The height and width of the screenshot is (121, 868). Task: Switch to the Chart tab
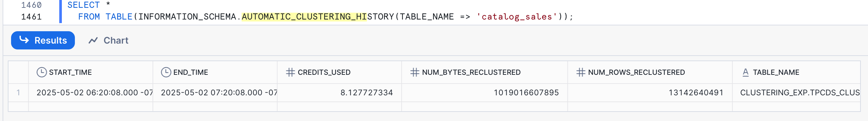point(108,40)
